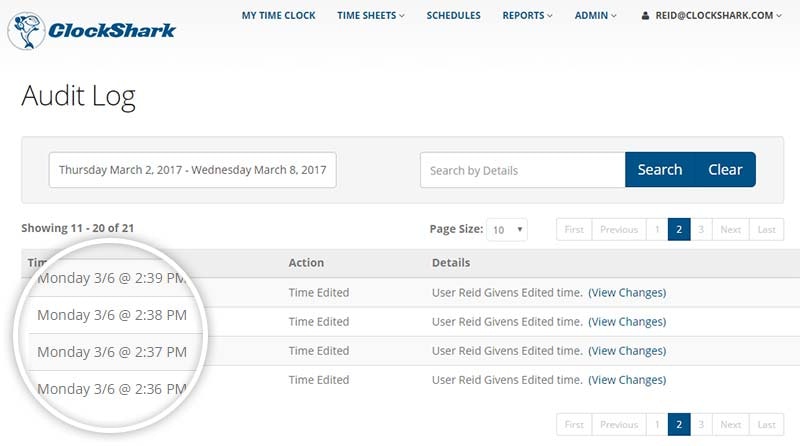Click Previous in top pagination

click(619, 230)
